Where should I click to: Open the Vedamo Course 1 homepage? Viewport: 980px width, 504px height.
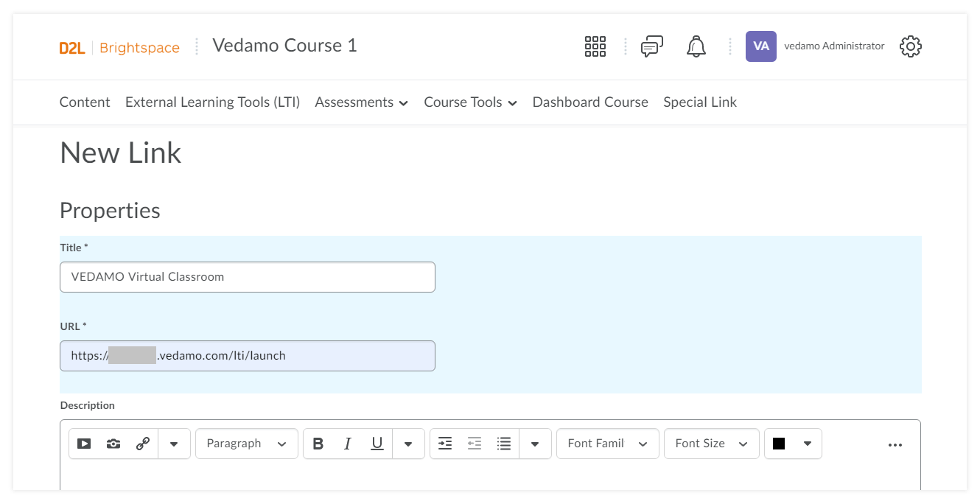[x=284, y=46]
